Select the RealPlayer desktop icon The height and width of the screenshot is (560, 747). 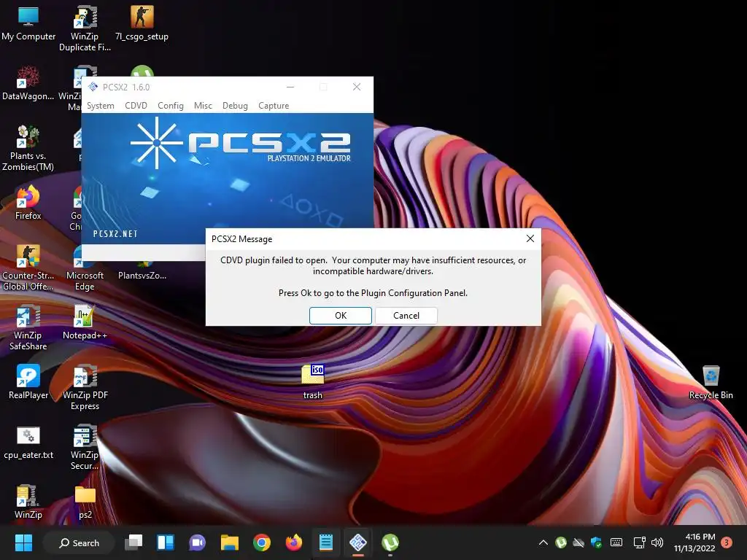pos(28,382)
